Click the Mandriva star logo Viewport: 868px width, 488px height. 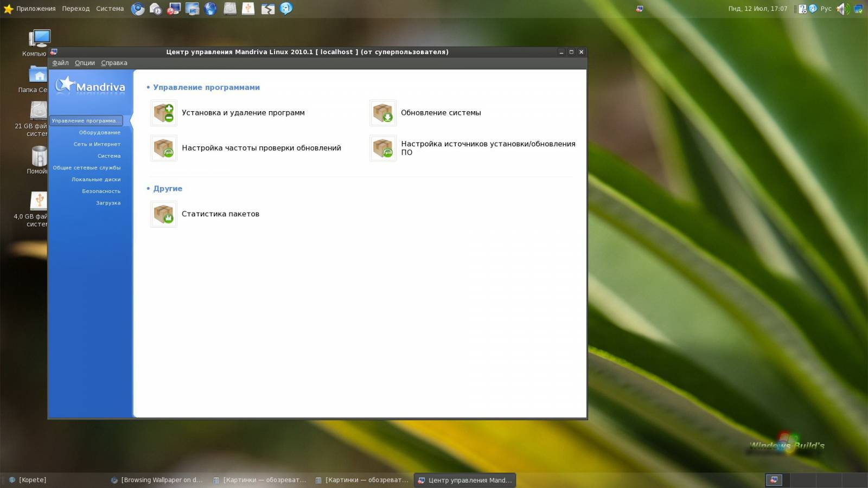point(66,84)
